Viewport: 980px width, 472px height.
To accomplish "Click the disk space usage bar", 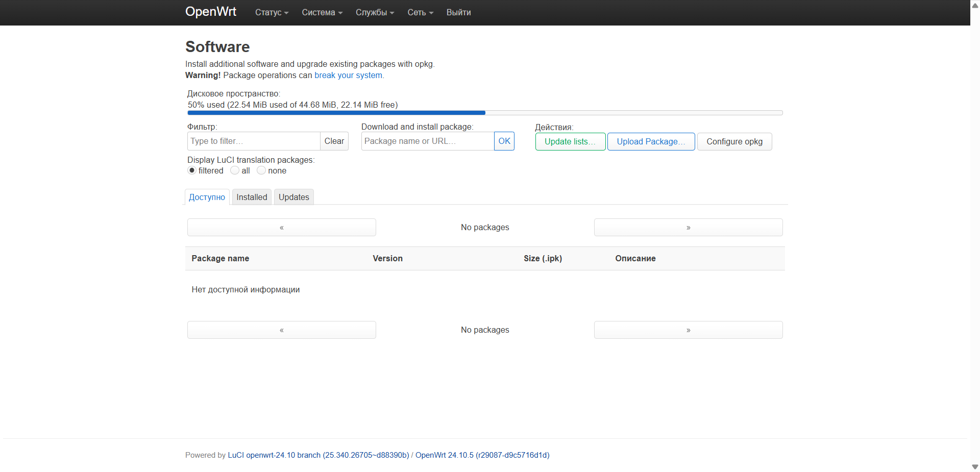I will (485, 113).
